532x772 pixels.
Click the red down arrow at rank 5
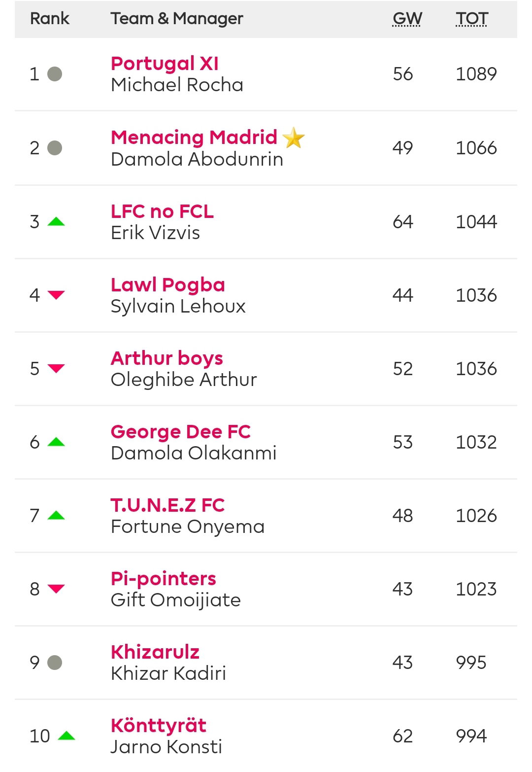[x=56, y=368]
